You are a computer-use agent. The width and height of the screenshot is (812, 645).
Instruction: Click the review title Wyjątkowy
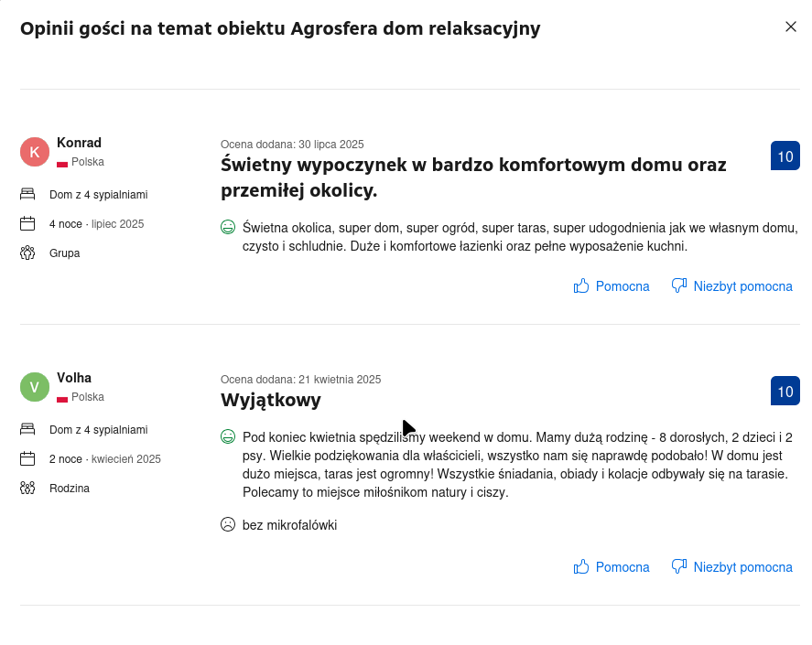pyautogui.click(x=271, y=401)
